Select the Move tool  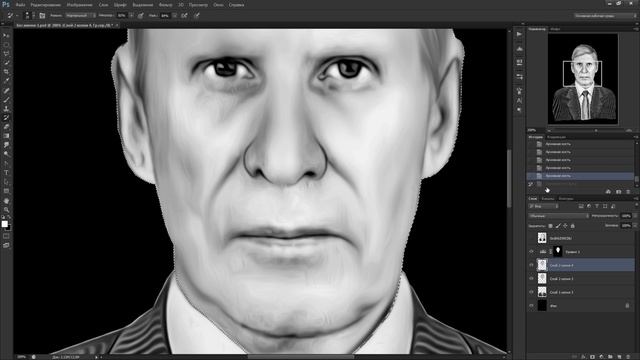[6, 36]
